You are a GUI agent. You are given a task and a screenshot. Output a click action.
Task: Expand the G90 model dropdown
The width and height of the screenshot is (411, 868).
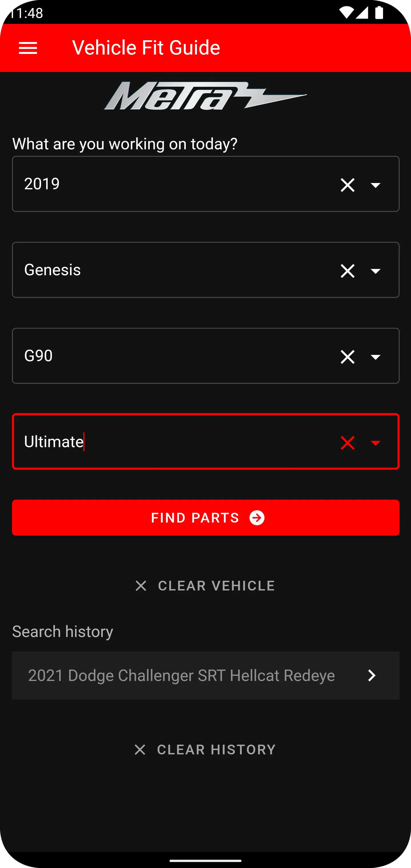pos(375,357)
